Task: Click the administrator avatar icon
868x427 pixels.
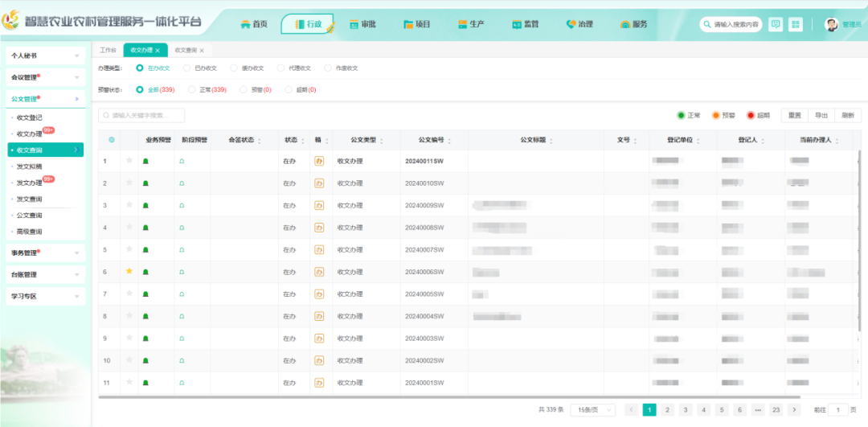Action: point(832,25)
